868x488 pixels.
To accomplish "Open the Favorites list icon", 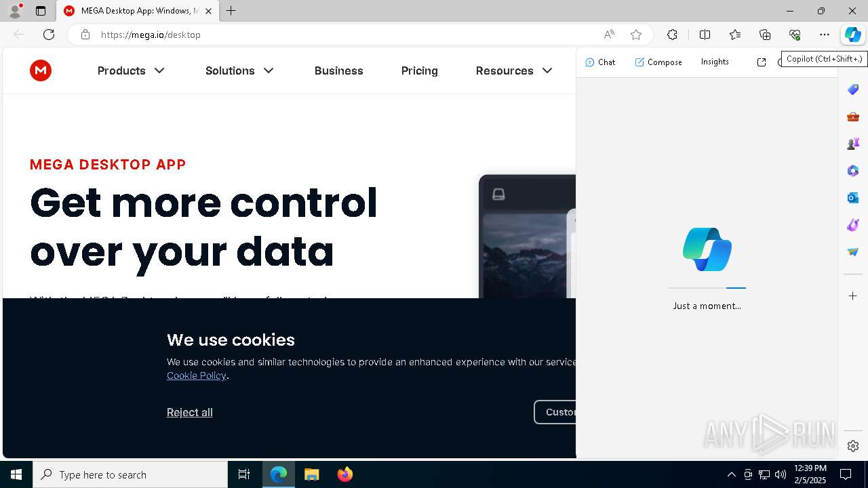I will [x=735, y=35].
